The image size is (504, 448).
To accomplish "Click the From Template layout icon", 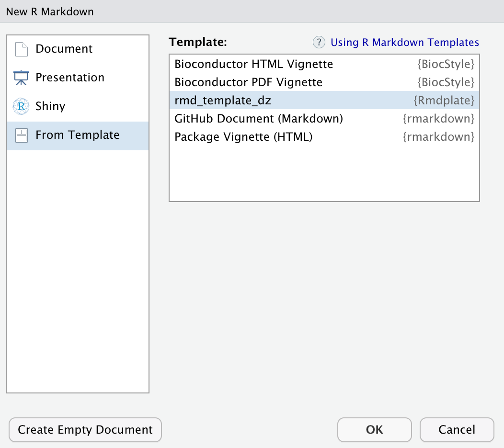I will pyautogui.click(x=22, y=135).
